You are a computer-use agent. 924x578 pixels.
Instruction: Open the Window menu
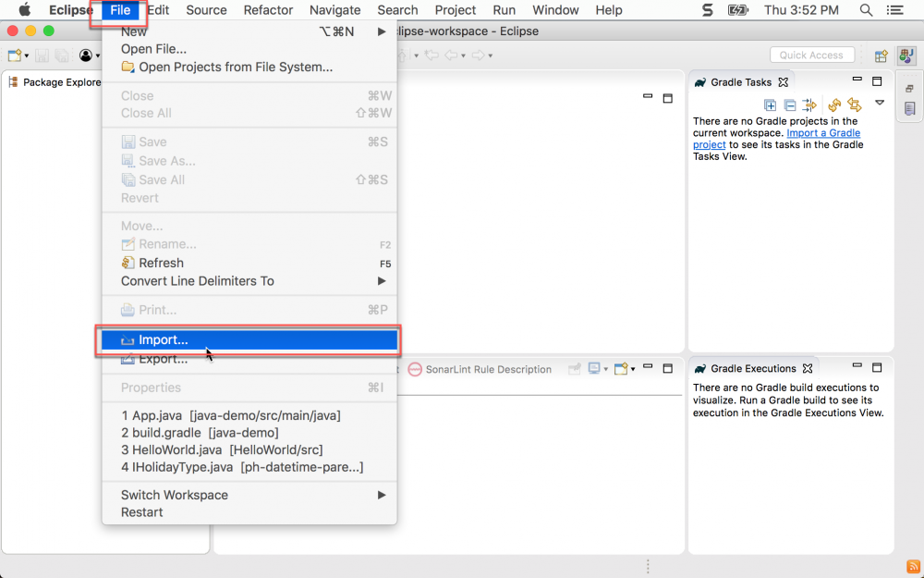[555, 10]
